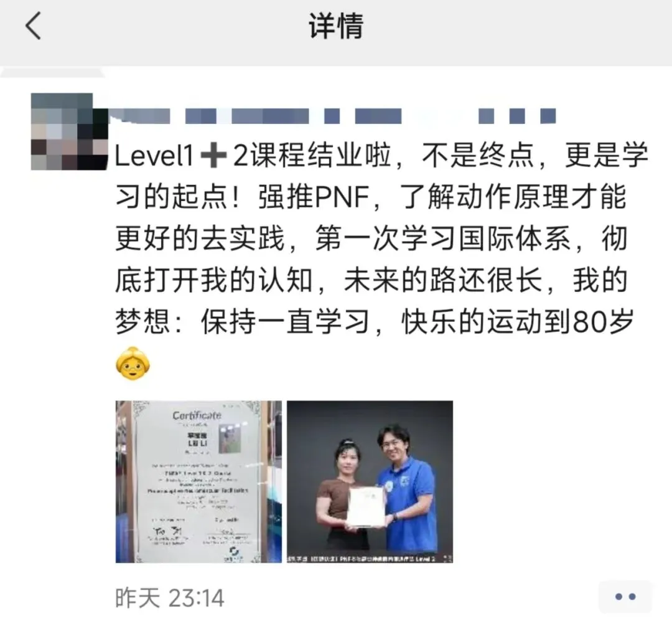Tap the man in blue shirt photo
672x617 pixels.
click(407, 484)
